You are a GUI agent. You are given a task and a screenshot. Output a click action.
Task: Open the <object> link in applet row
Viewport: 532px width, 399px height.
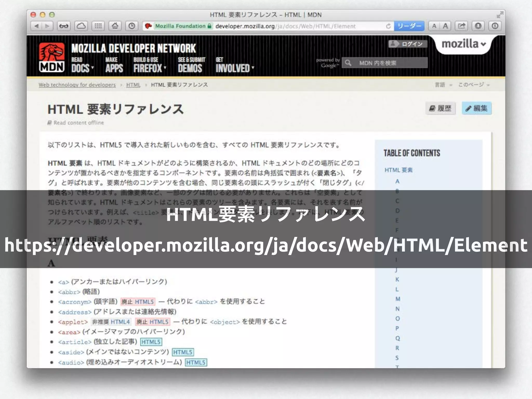pos(225,322)
